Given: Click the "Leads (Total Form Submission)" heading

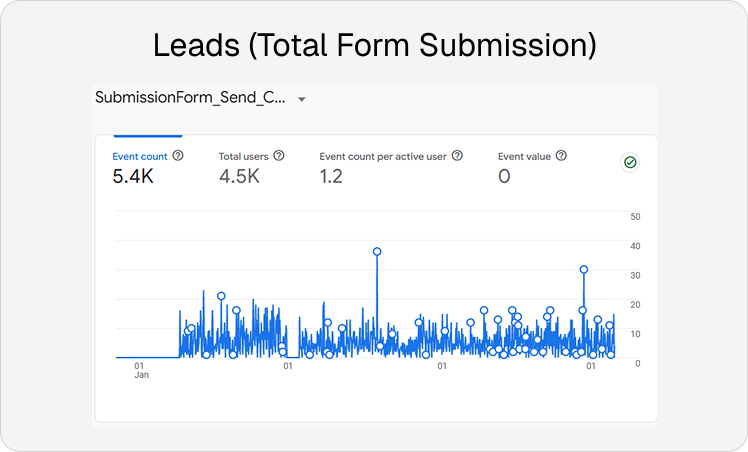Looking at the screenshot, I should click(374, 44).
